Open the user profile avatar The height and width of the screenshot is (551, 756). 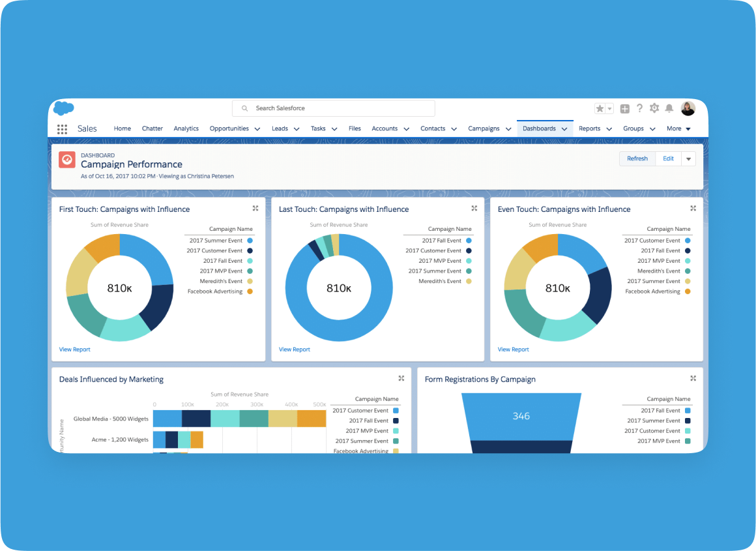(688, 108)
